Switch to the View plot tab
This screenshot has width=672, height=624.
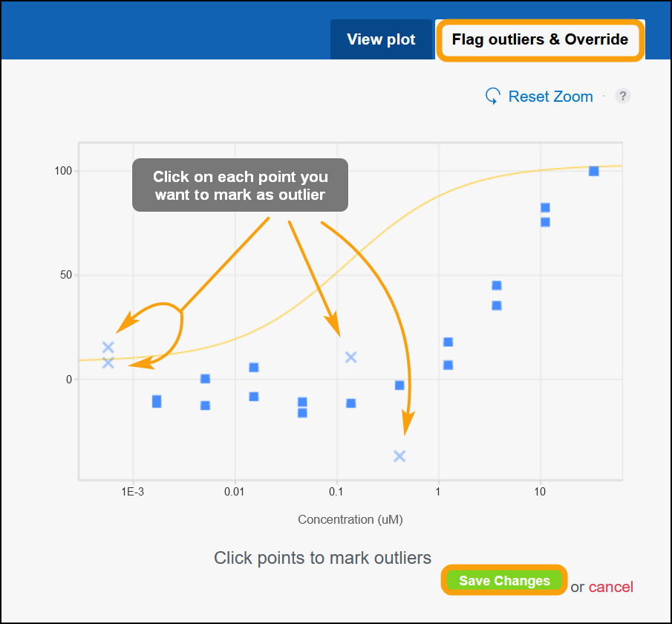(381, 39)
